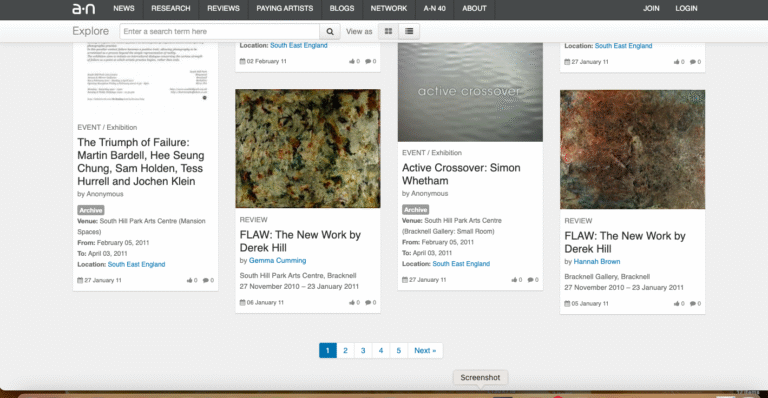Open the Network menu
Viewport: 768px width, 398px height.
pyautogui.click(x=389, y=8)
